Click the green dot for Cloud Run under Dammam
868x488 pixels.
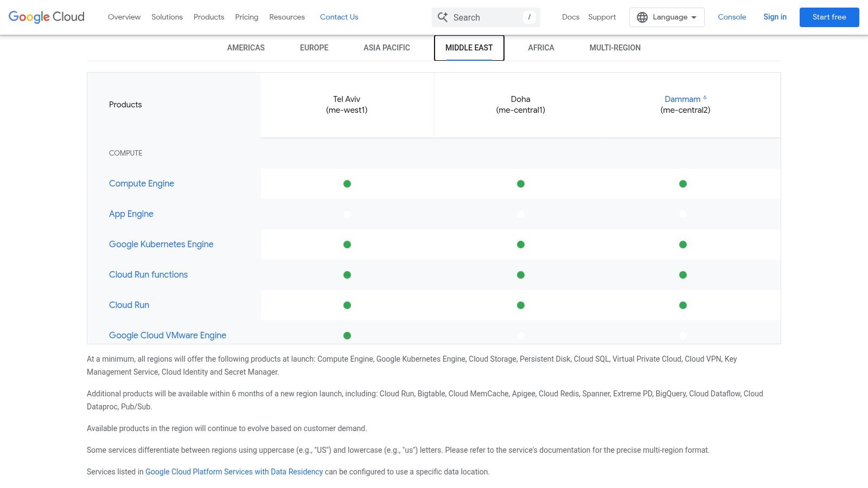click(x=683, y=305)
